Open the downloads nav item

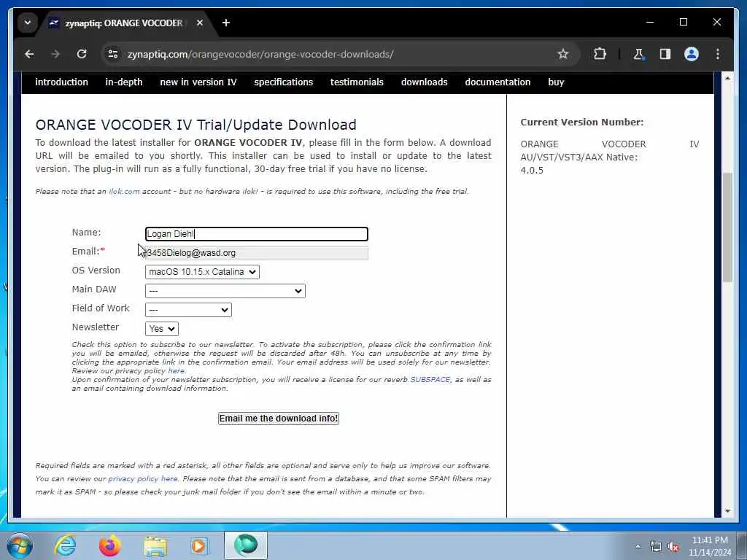(x=424, y=82)
